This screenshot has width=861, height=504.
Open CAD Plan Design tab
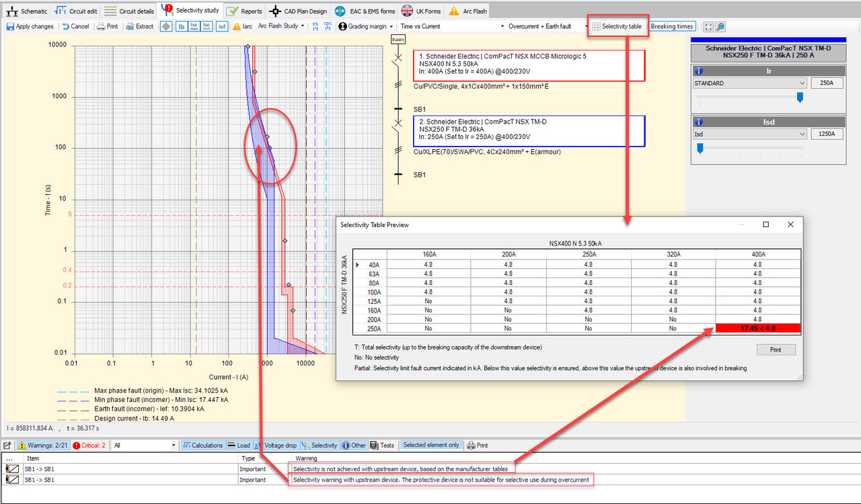tap(298, 11)
